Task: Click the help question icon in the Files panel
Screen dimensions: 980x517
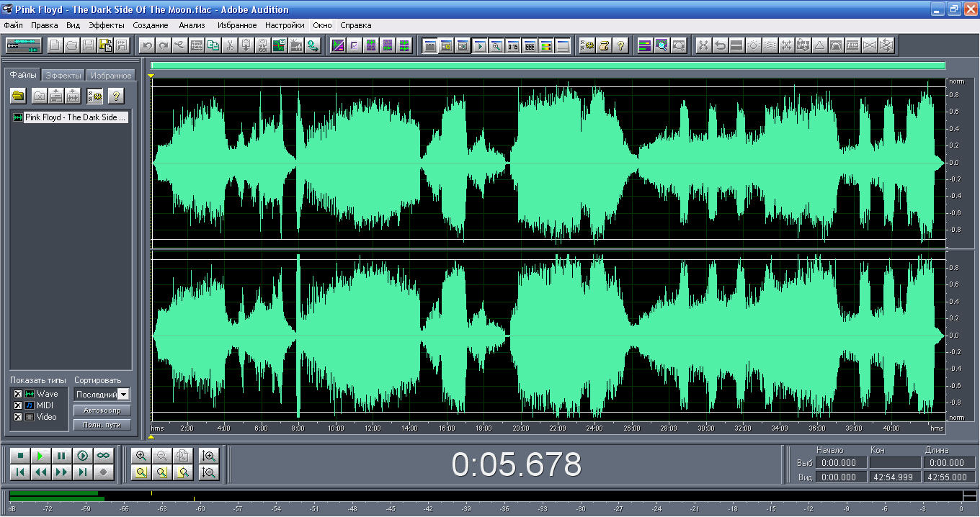Action: point(115,96)
